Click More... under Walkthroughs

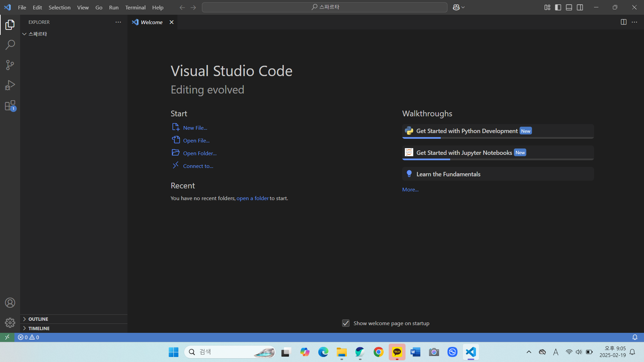(410, 189)
